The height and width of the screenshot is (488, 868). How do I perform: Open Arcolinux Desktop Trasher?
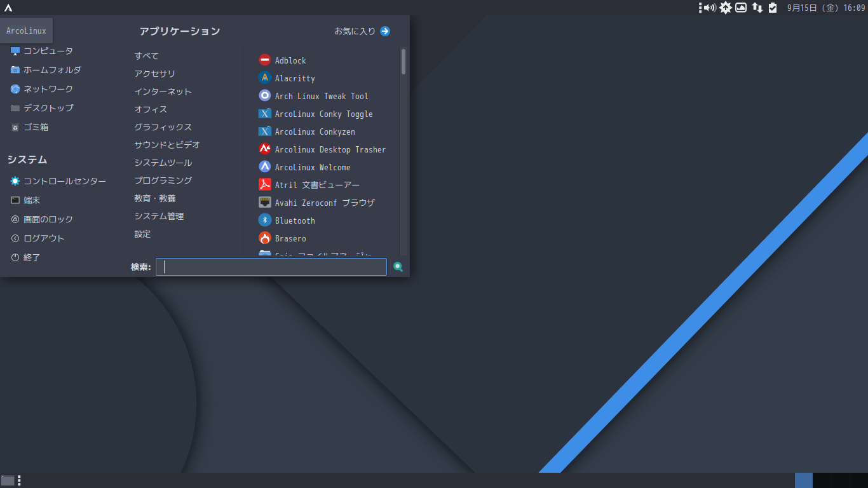tap(323, 149)
